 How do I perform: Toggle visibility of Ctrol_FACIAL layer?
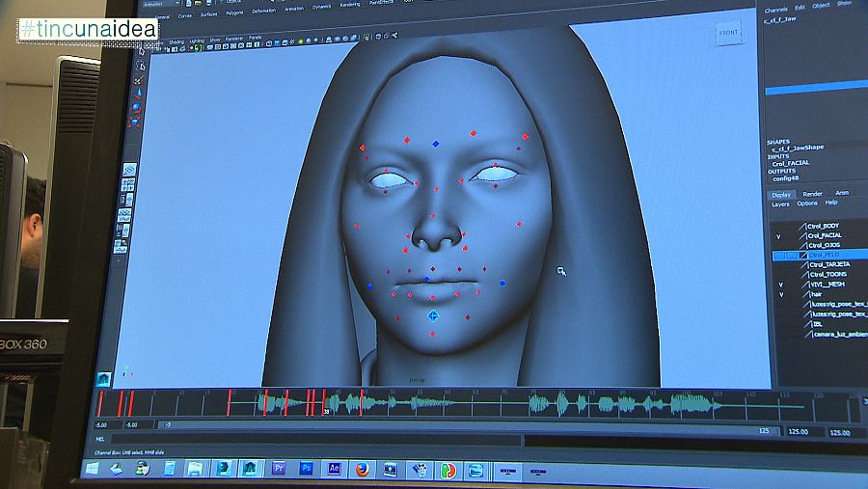pyautogui.click(x=778, y=235)
